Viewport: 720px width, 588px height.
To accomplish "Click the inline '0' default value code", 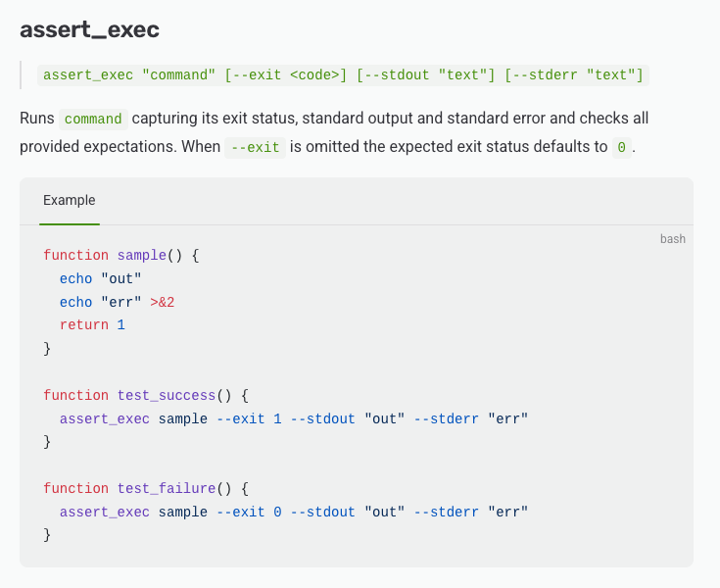I will tap(622, 147).
